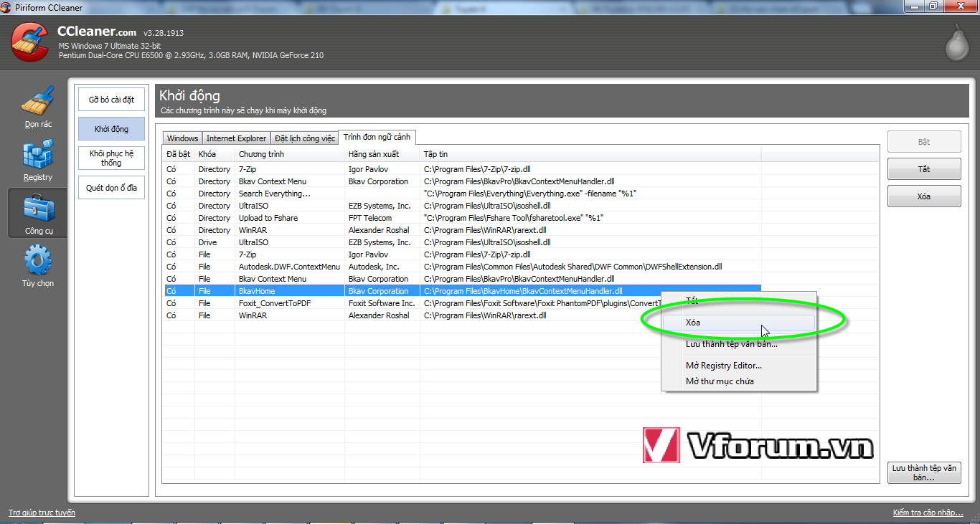Select the Directory WinRAR row

462,230
